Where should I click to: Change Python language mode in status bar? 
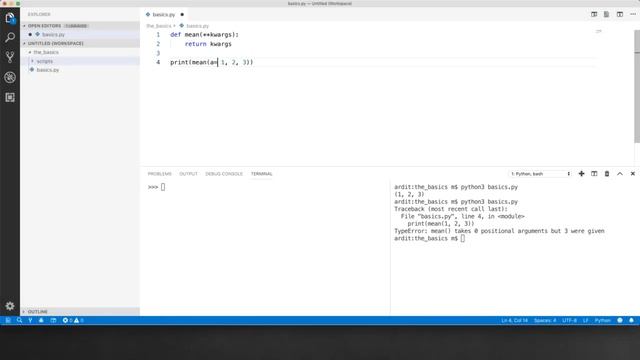coord(602,320)
